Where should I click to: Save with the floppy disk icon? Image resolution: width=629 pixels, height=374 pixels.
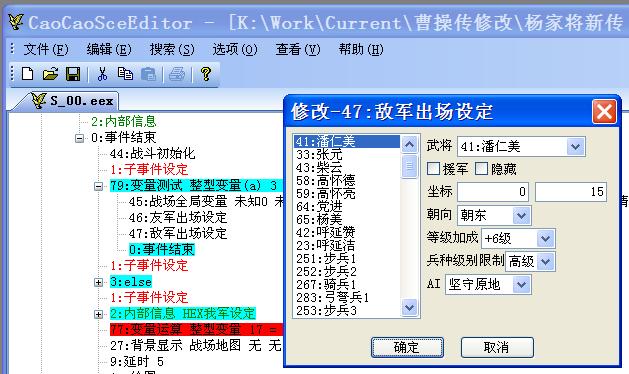pyautogui.click(x=73, y=74)
